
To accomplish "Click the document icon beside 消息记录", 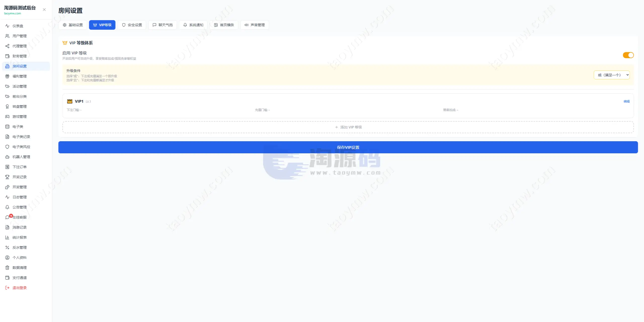I will [7, 227].
